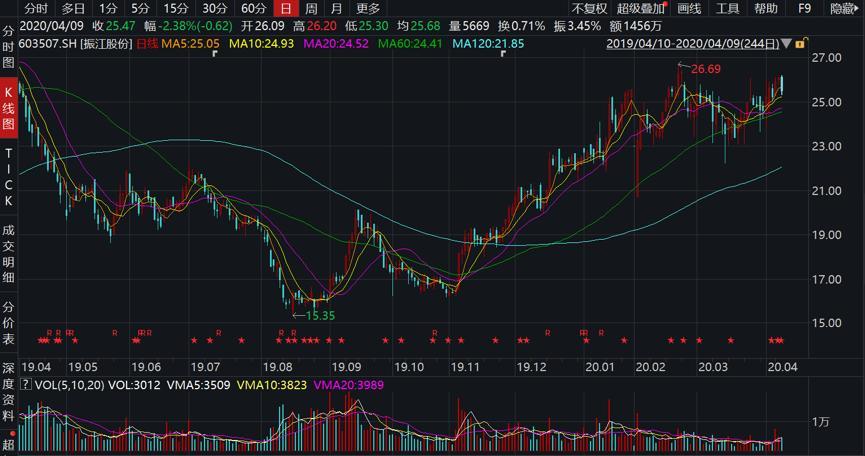Click the 15.35 low price marker
This screenshot has width=865, height=456.
coord(317,315)
